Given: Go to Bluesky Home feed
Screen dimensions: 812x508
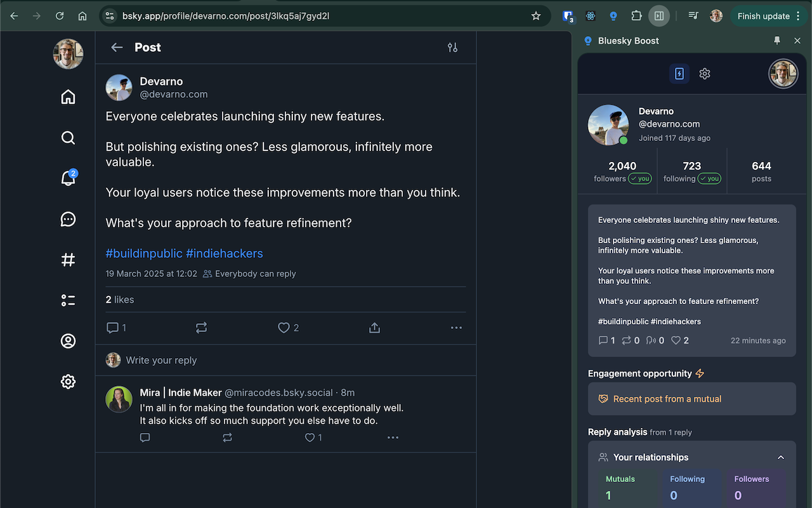Looking at the screenshot, I should point(68,97).
